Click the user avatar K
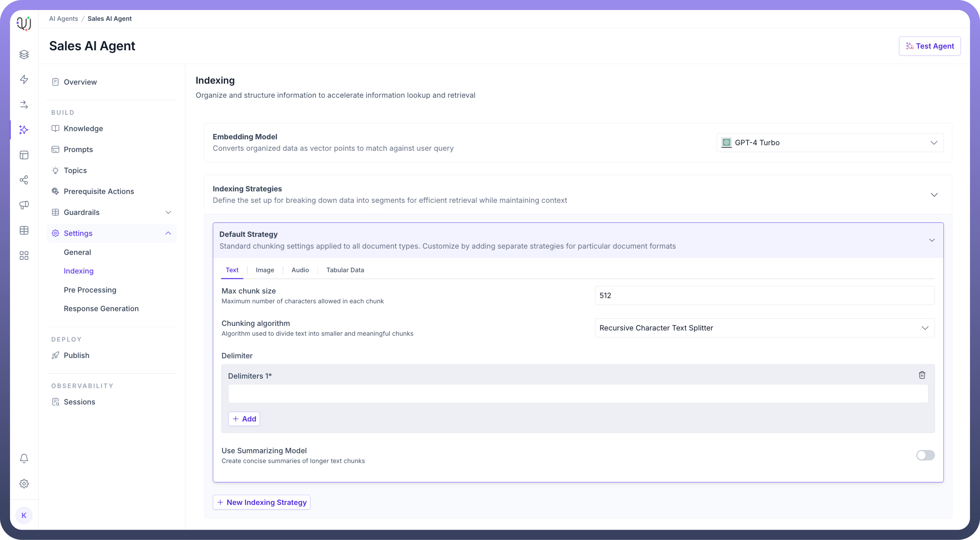The height and width of the screenshot is (540, 980). pyautogui.click(x=24, y=515)
